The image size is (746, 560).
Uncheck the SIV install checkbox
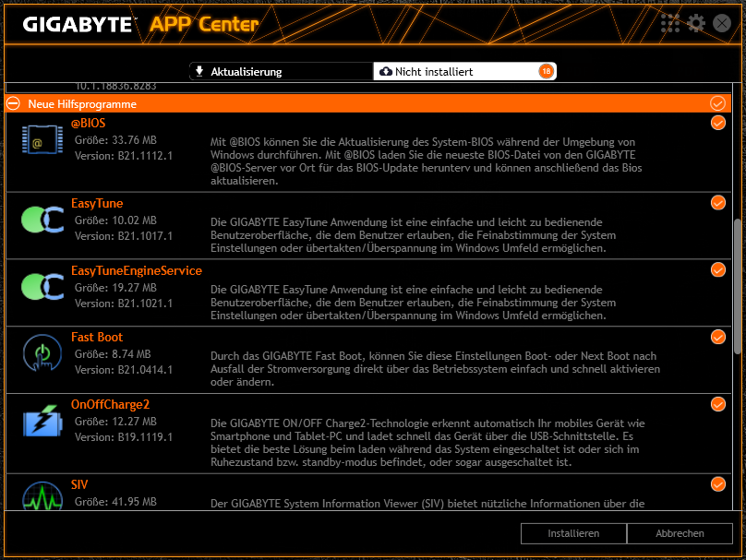(718, 484)
